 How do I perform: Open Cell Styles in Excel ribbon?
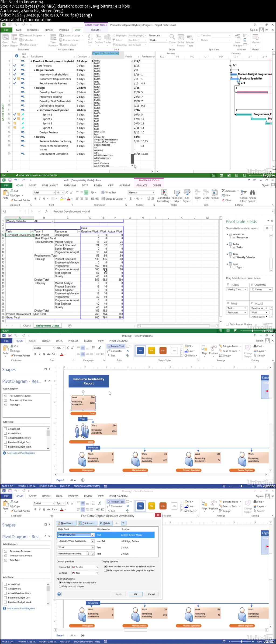[187, 196]
